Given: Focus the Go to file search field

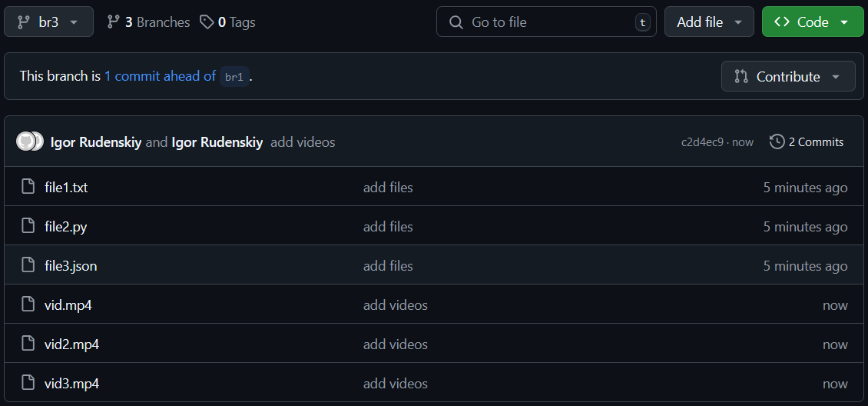Looking at the screenshot, I should pos(546,22).
